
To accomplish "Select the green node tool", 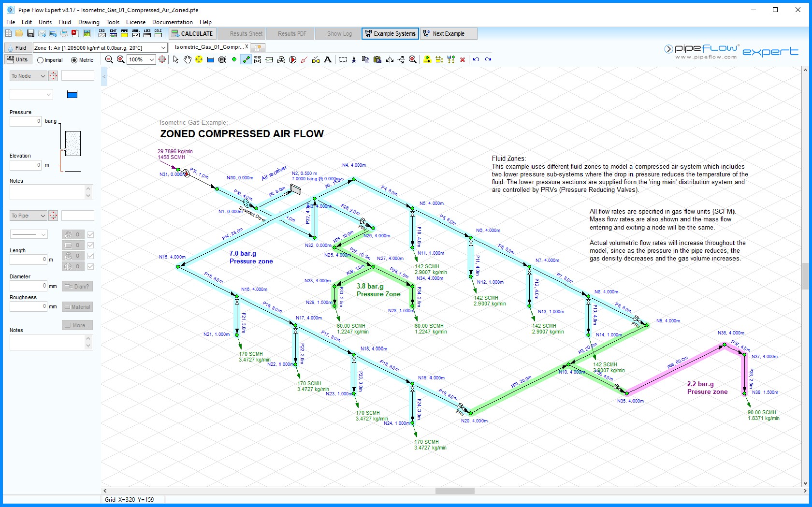I will point(234,59).
